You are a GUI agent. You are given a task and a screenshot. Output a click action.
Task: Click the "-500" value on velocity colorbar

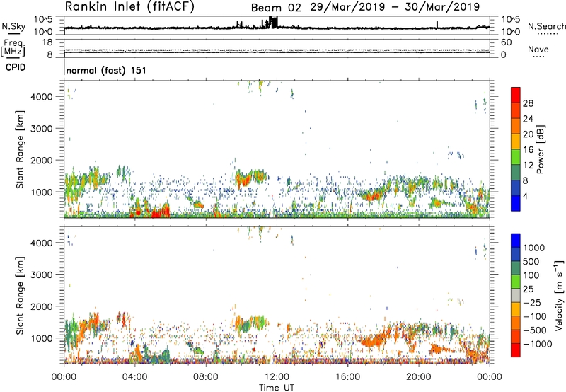535,330
